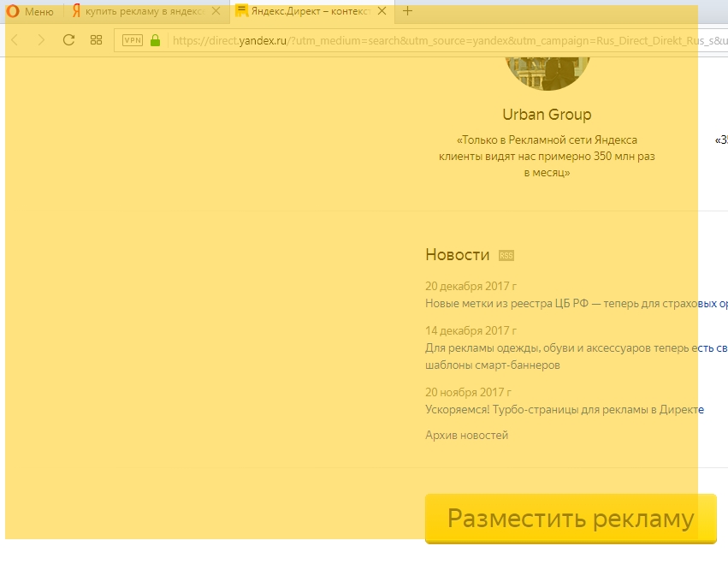
Task: Open the Новости section heading
Action: point(457,255)
